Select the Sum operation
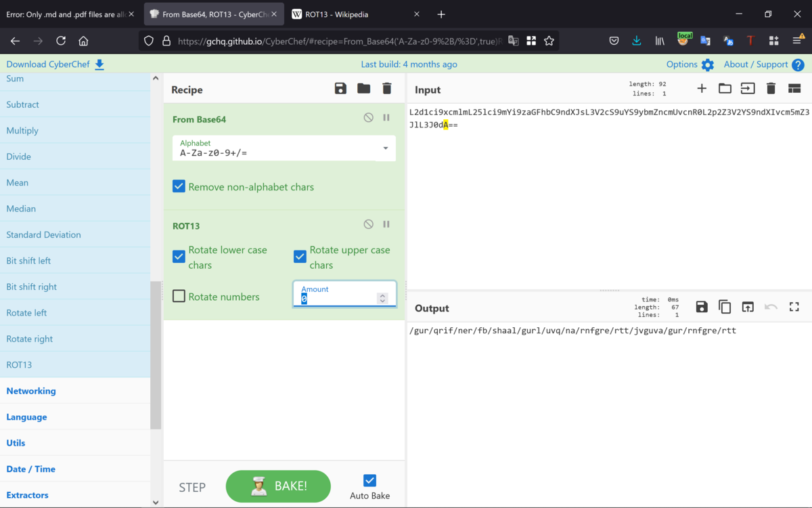812x508 pixels. [x=75, y=79]
